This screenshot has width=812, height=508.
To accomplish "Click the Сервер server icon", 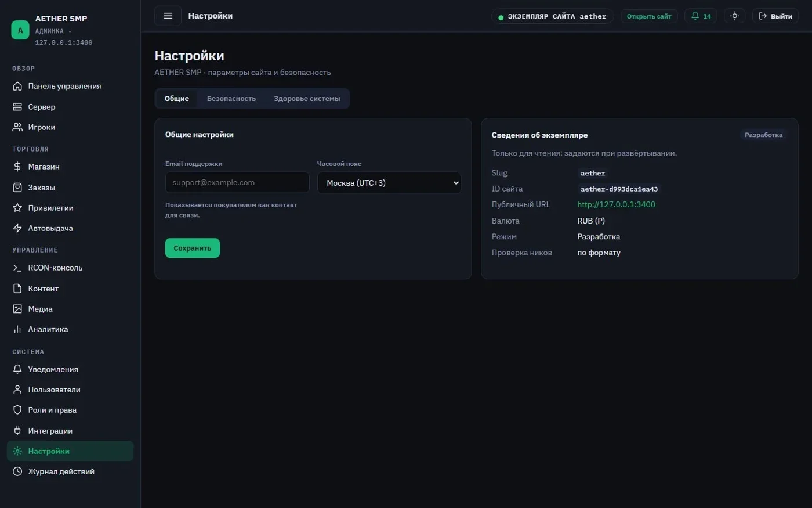I will point(17,107).
